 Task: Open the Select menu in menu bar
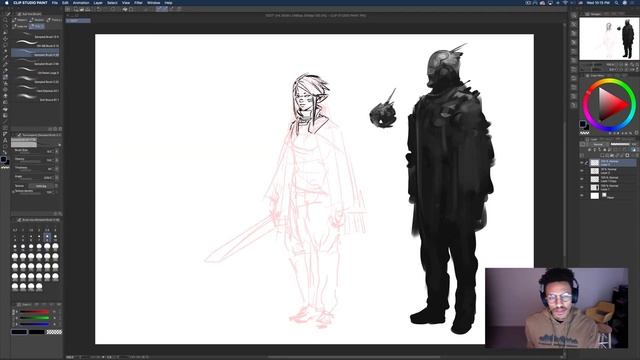click(112, 2)
